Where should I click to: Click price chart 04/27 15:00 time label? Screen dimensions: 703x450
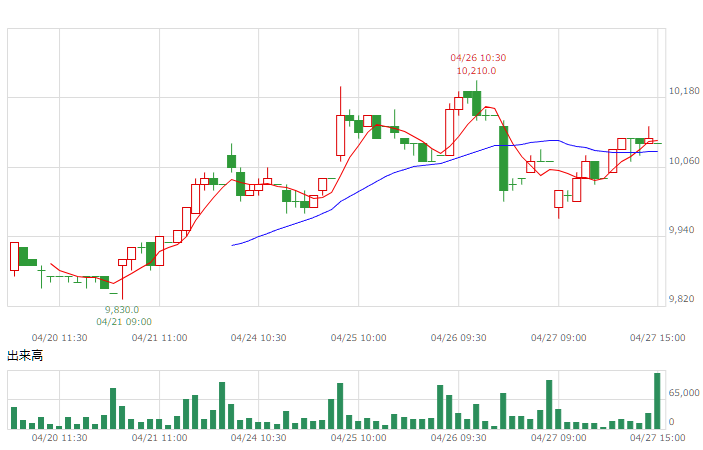[x=657, y=338]
